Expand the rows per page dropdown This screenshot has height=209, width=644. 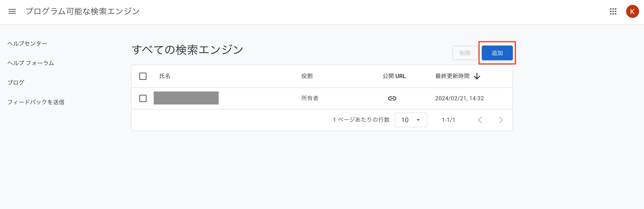click(x=411, y=120)
